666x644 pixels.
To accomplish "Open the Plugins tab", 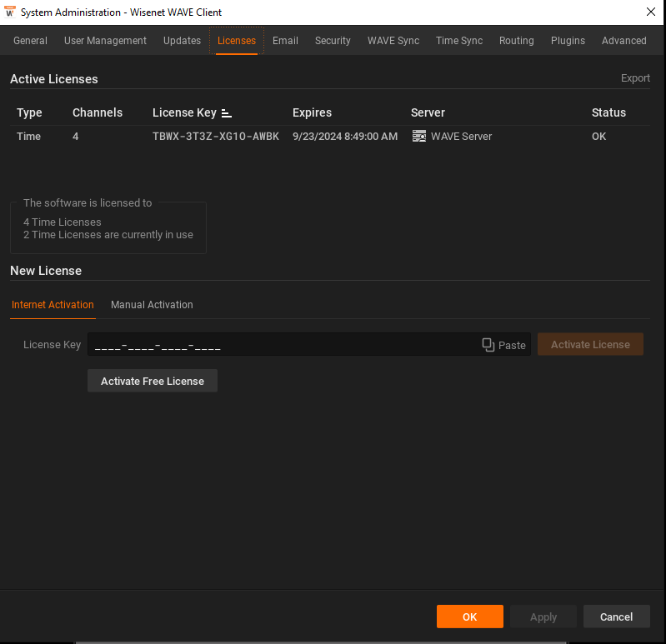I will point(568,41).
